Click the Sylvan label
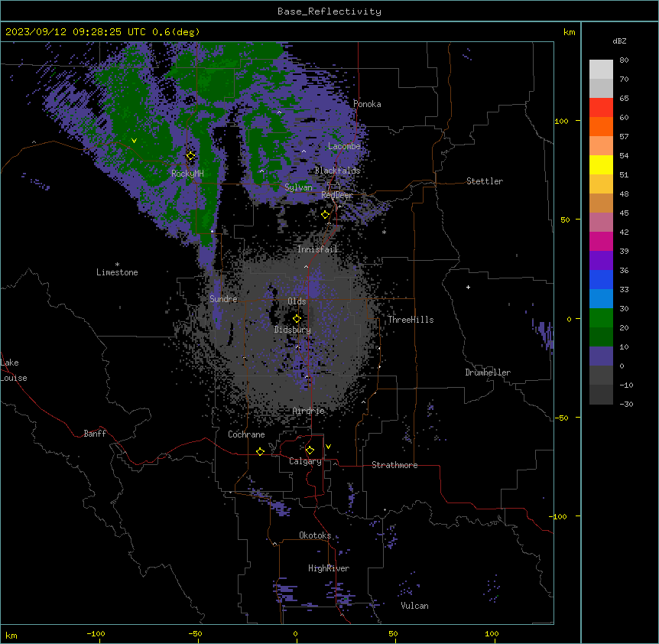 coord(298,187)
